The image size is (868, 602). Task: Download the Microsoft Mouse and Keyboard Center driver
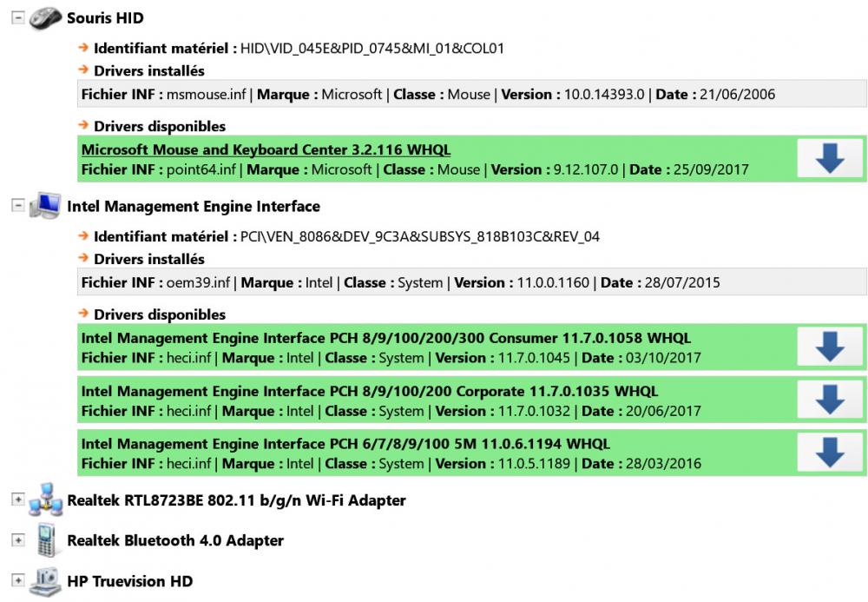830,158
